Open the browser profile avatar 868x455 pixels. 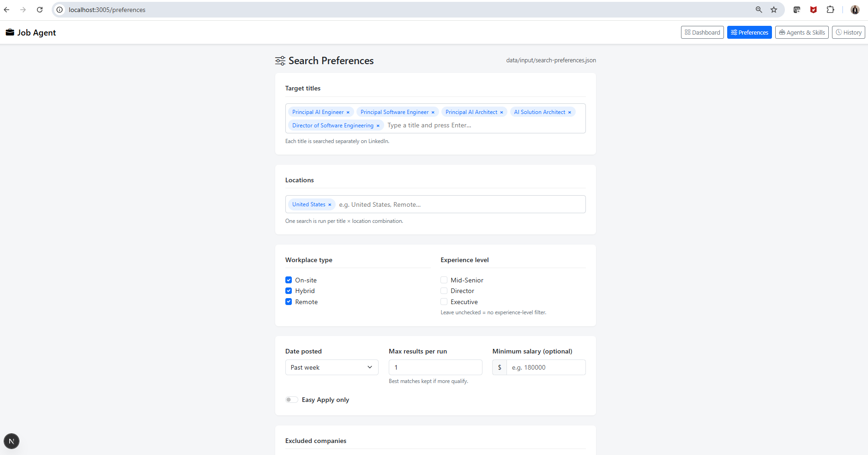(x=855, y=10)
